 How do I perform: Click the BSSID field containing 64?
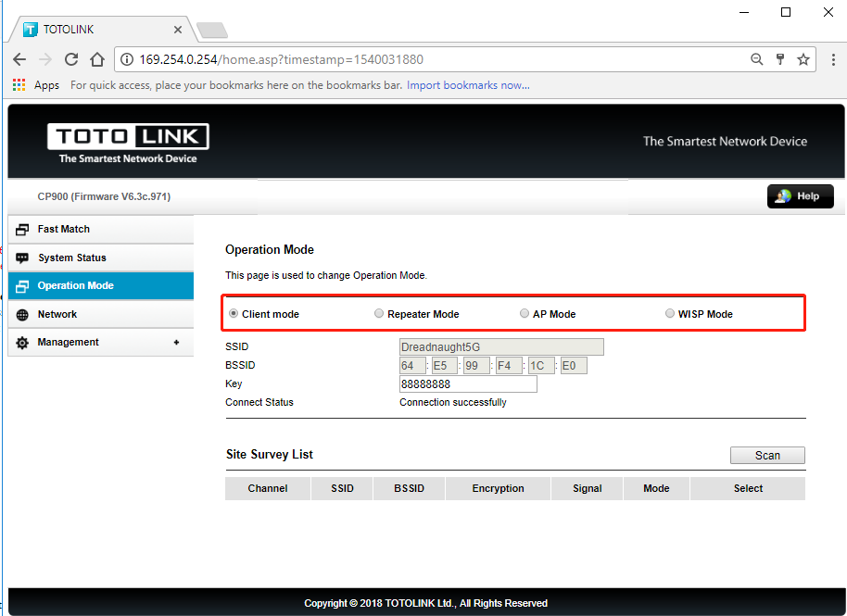[412, 366]
